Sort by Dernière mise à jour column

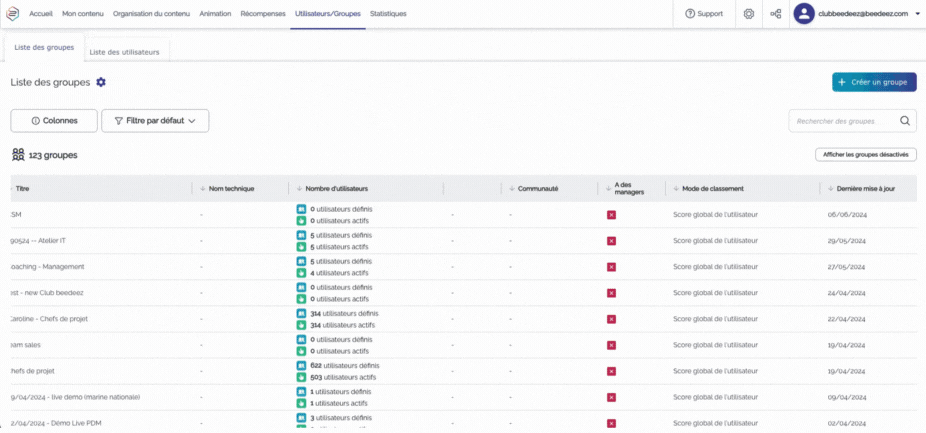pyautogui.click(x=866, y=188)
